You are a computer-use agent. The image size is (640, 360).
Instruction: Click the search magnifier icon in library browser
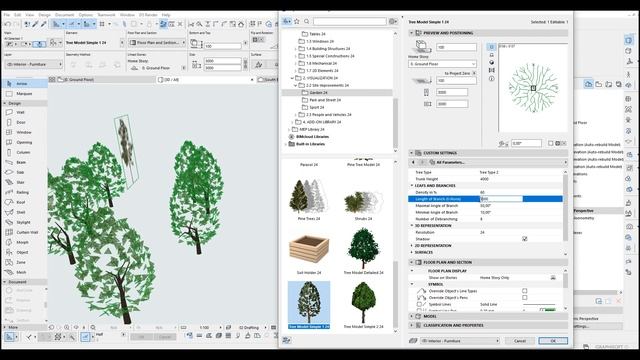(307, 21)
